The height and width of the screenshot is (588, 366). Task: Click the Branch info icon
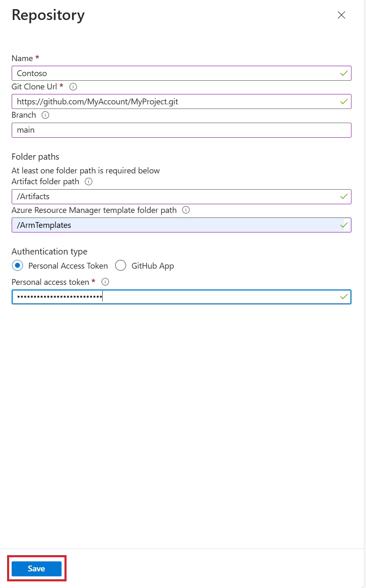[x=45, y=115]
